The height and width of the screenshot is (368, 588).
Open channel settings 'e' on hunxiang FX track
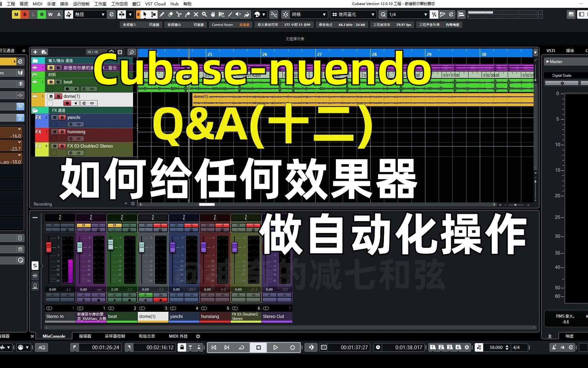click(70, 138)
